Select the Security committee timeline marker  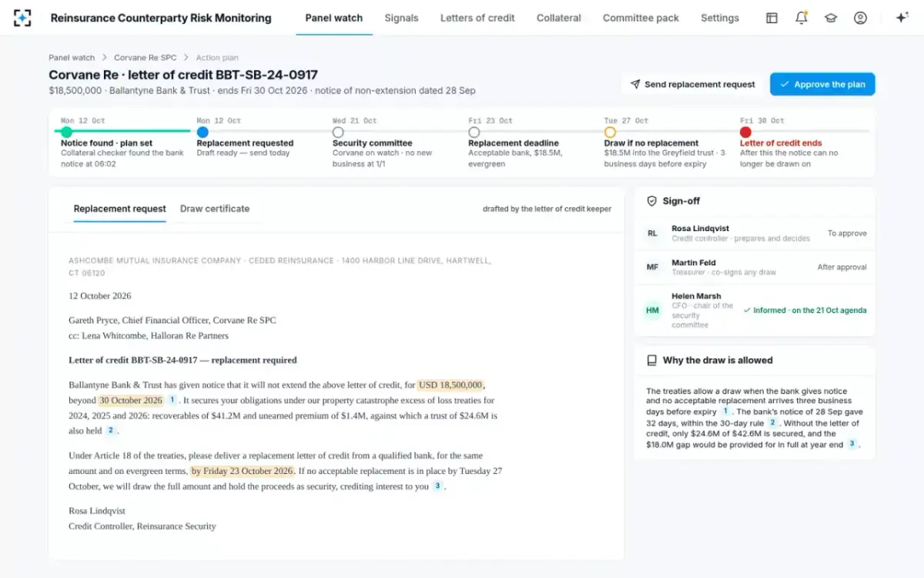click(x=338, y=133)
